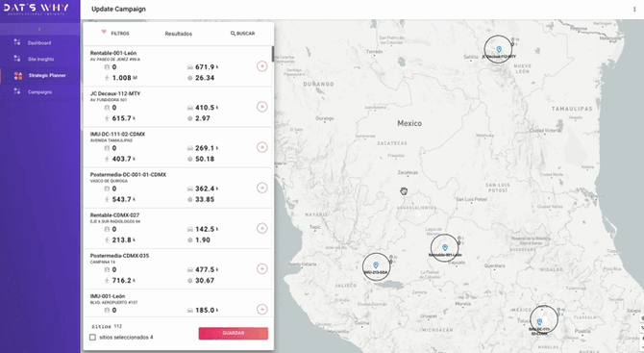Click the Rentable-001-León map pin

[x=445, y=247]
